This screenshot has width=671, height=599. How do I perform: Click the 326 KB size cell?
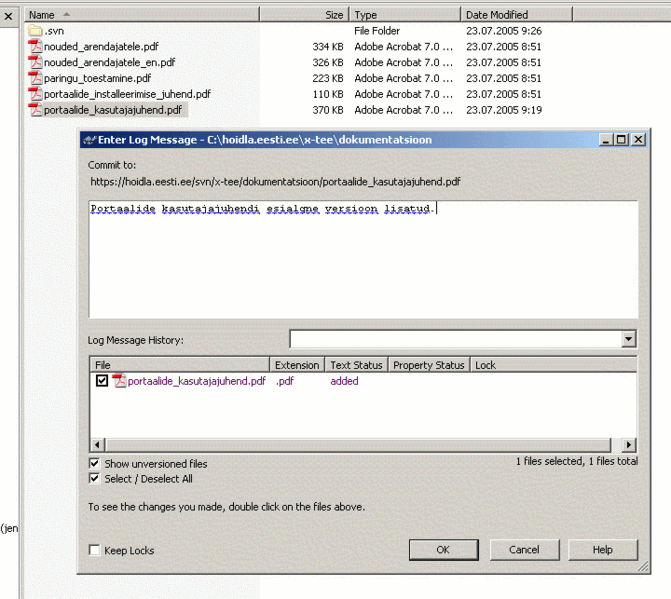pos(328,62)
